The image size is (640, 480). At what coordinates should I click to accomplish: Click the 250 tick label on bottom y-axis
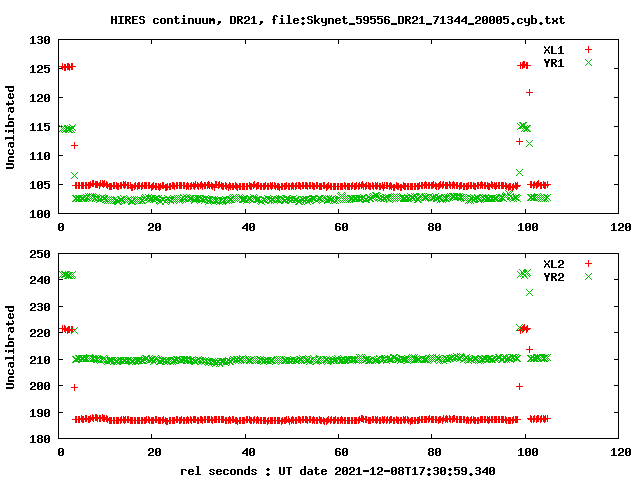pyautogui.click(x=41, y=254)
